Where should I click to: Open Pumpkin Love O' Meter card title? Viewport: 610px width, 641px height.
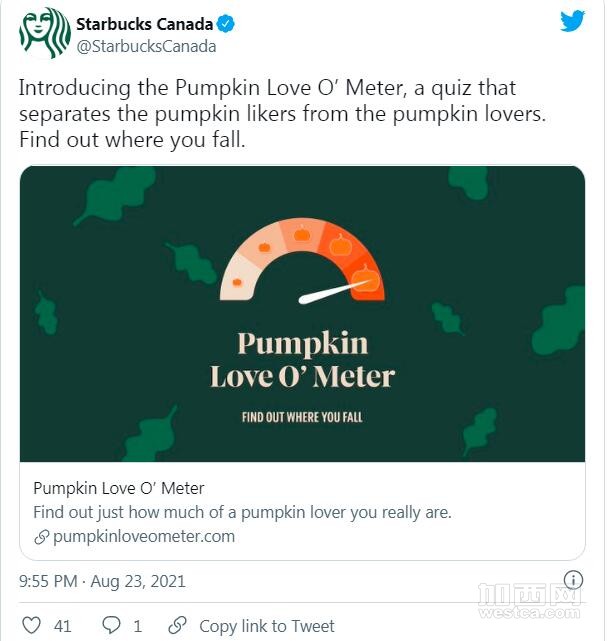(119, 488)
